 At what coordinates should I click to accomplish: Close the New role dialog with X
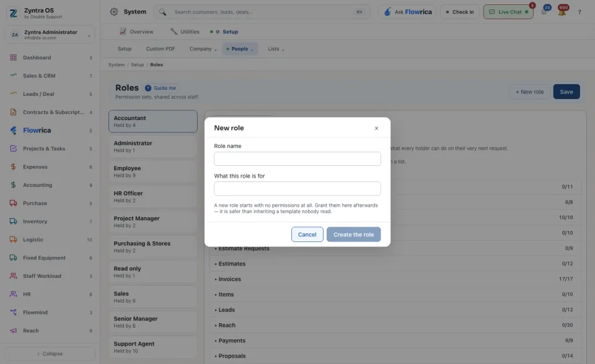376,128
